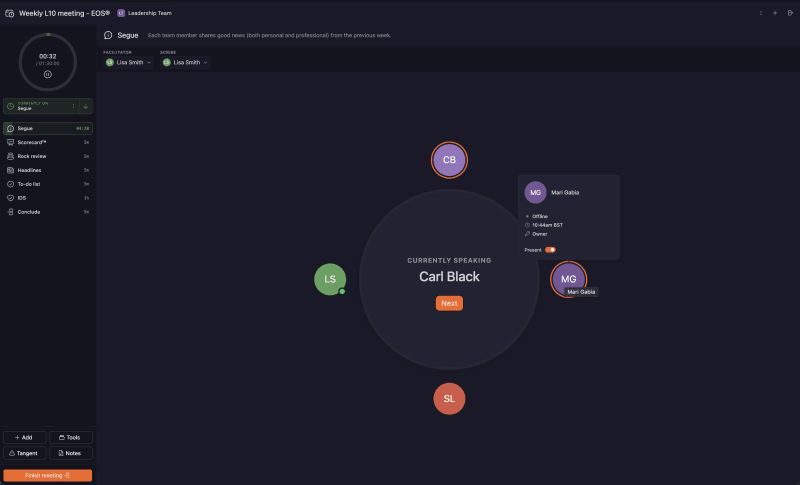Click the Segue speech bubble icon in header
Image resolution: width=800 pixels, height=485 pixels.
pyautogui.click(x=108, y=35)
